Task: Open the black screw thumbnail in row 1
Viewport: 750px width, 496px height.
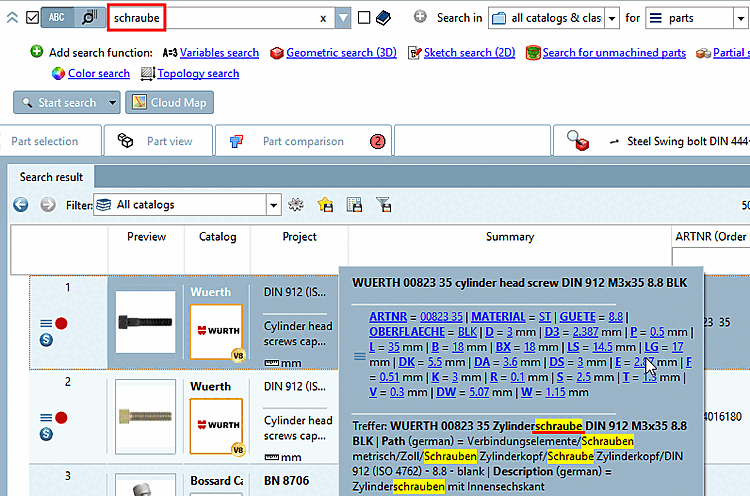Action: pos(145,322)
